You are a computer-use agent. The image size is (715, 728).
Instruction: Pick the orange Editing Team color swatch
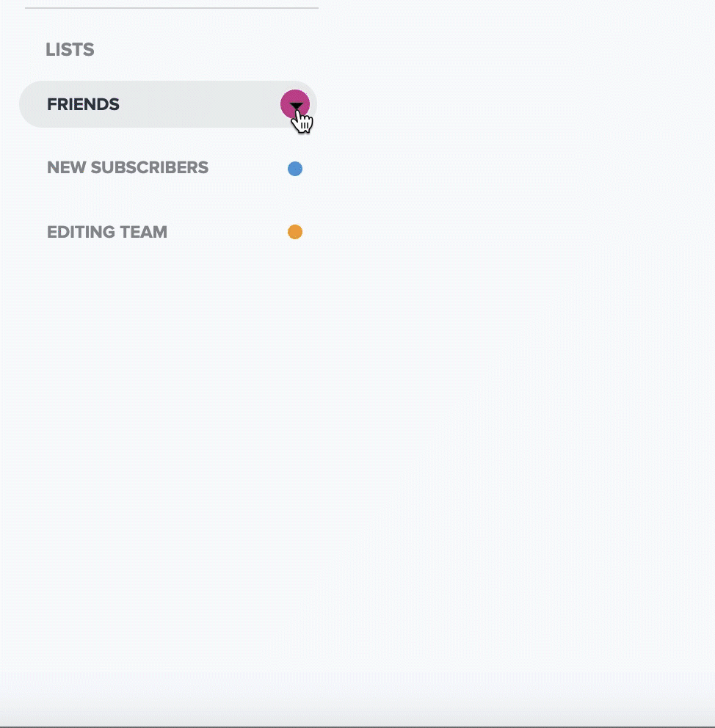pos(295,232)
